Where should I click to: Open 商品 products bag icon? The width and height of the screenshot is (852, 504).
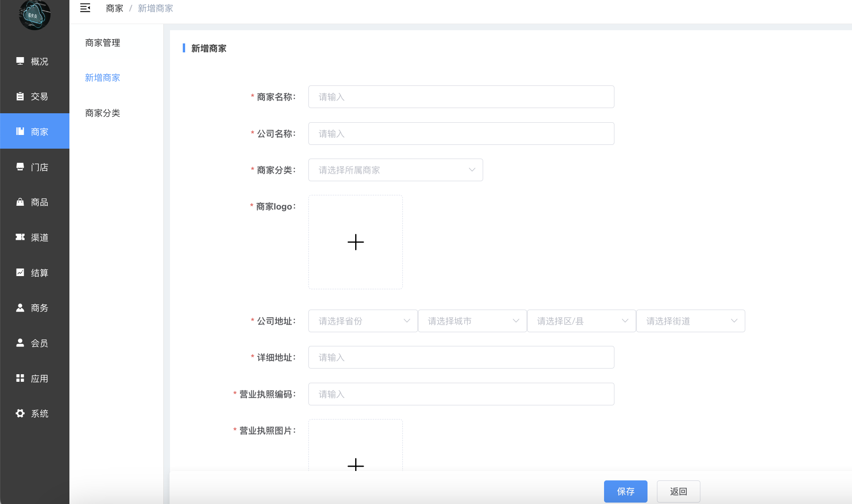(20, 202)
